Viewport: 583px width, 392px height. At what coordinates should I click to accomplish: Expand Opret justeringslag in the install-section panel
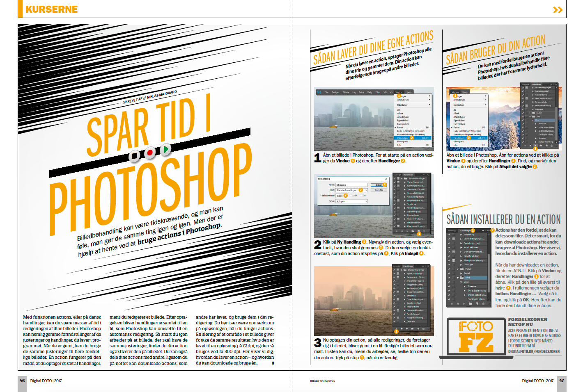click(x=465, y=290)
